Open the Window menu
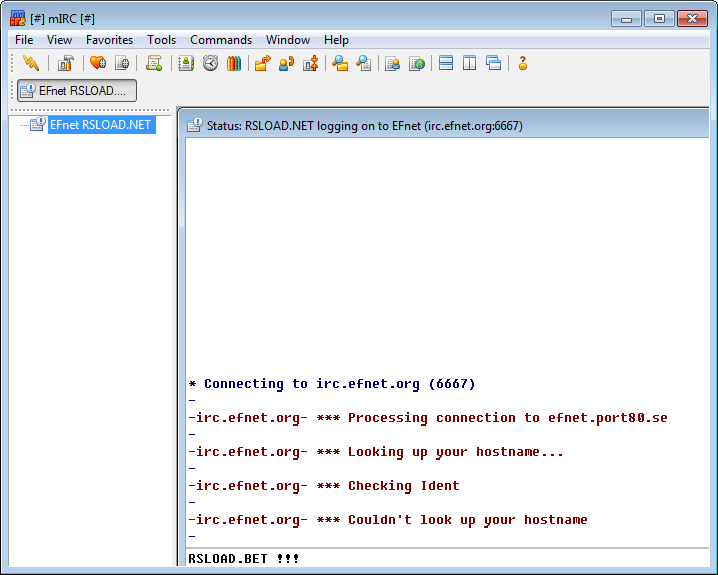Screen dimensions: 718x575 [x=288, y=40]
